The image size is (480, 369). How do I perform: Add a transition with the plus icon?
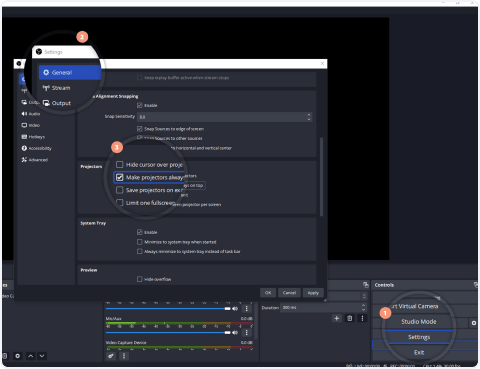click(337, 318)
